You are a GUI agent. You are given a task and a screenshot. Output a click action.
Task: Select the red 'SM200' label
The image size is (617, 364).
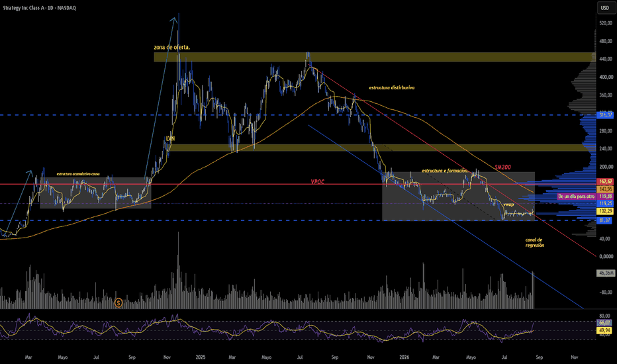(502, 167)
